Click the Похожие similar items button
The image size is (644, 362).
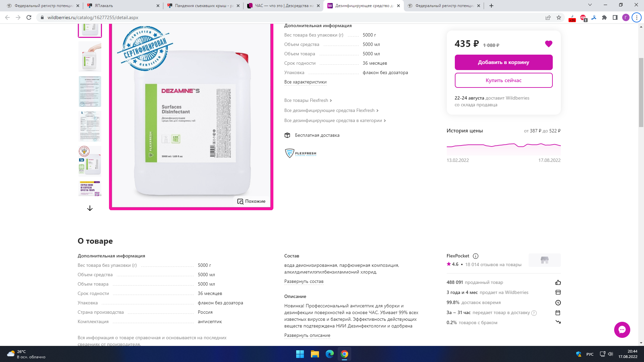251,201
